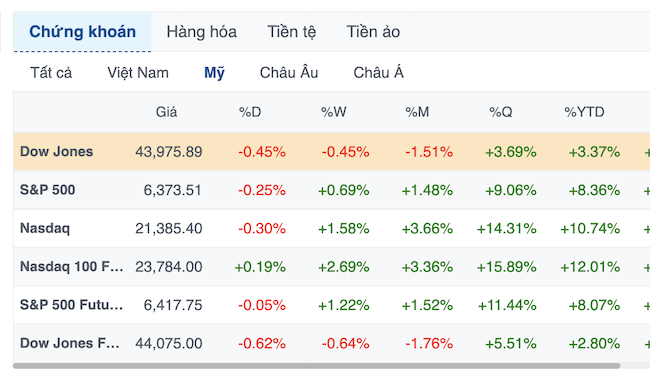650x381 pixels.
Task: Open the Nasdaq 100 Futures row
Action: click(x=331, y=267)
